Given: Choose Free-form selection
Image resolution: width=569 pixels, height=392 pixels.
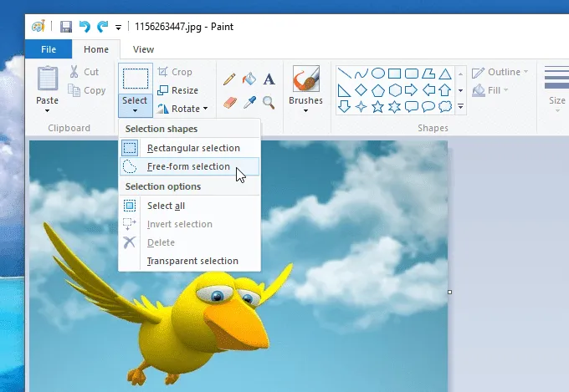Looking at the screenshot, I should click(187, 166).
